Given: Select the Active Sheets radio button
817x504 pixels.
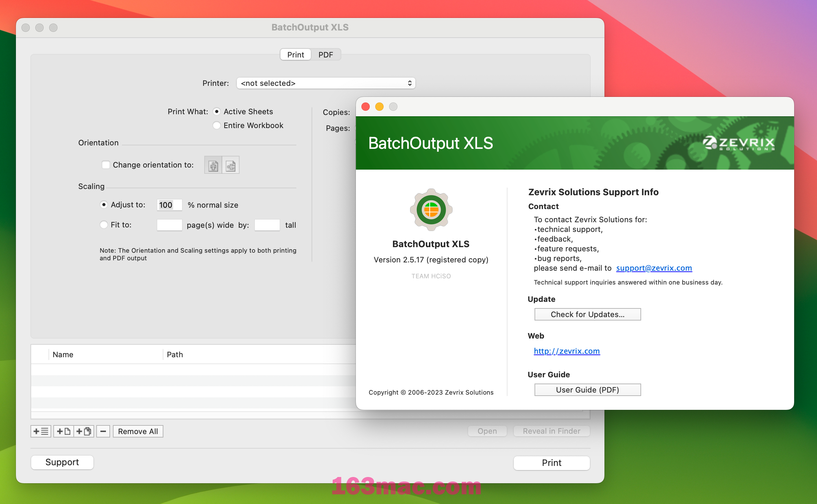Looking at the screenshot, I should (216, 111).
